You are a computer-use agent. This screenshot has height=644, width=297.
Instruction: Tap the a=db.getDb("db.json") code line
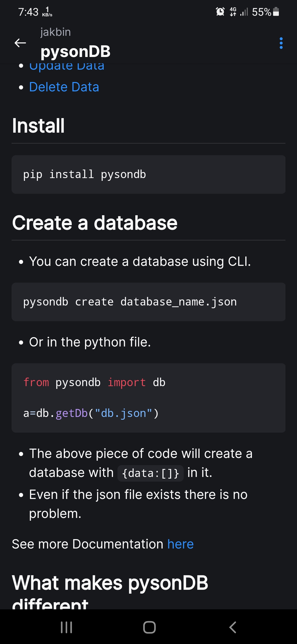point(91,413)
